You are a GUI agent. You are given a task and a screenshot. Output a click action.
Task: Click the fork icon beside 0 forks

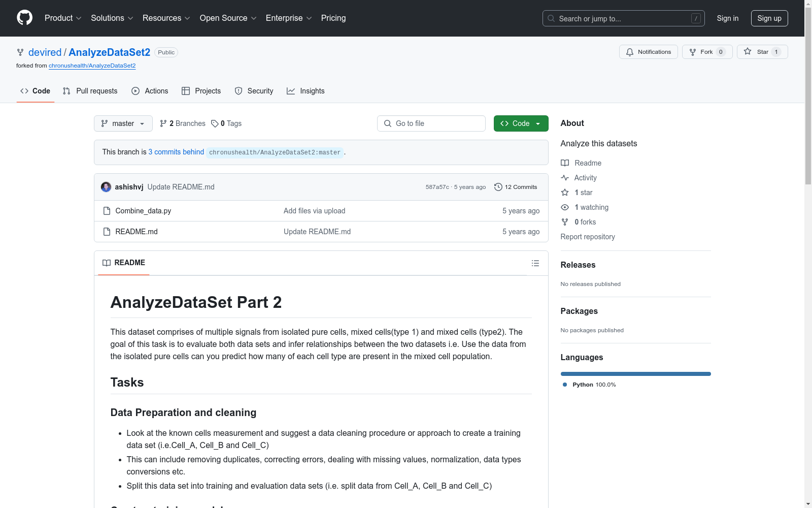565,222
